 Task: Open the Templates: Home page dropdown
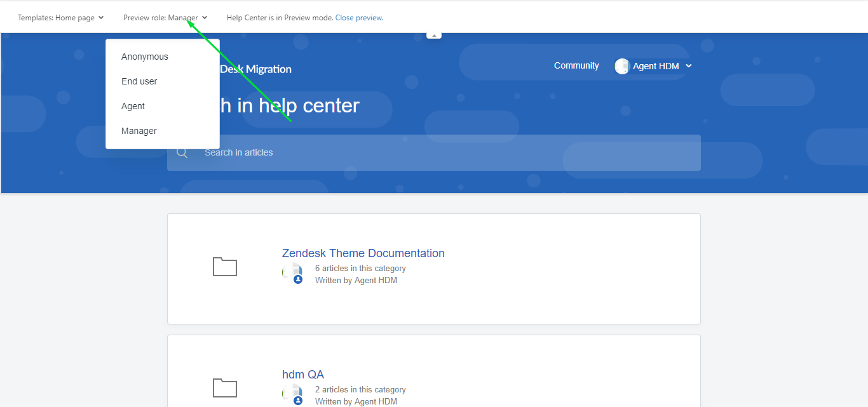click(x=60, y=18)
